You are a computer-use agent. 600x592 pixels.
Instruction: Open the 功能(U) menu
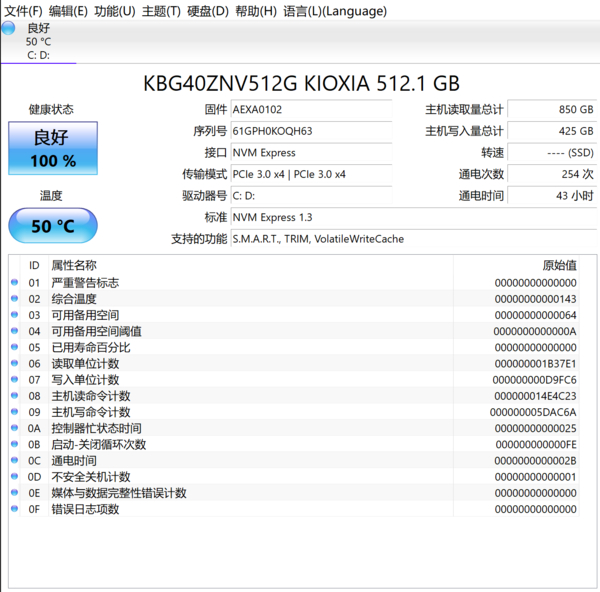click(114, 11)
